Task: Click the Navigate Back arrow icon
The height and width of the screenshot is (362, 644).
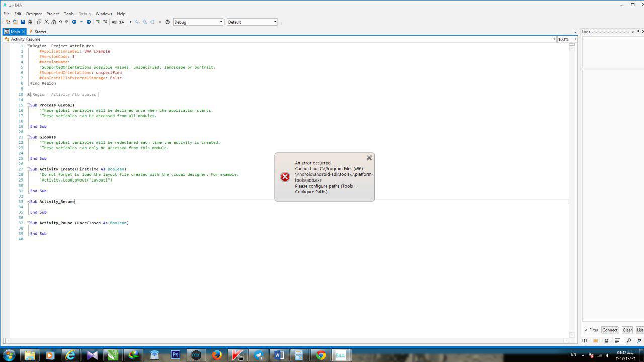Action: 74,22
